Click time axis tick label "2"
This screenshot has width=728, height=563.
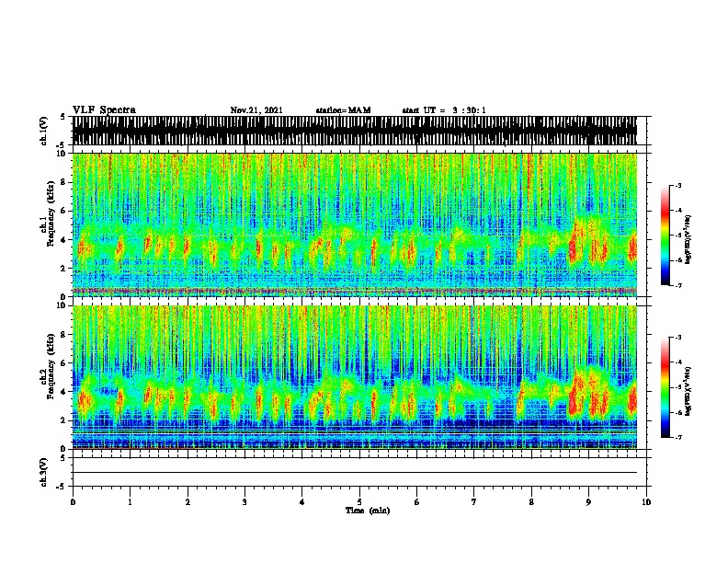pos(188,501)
